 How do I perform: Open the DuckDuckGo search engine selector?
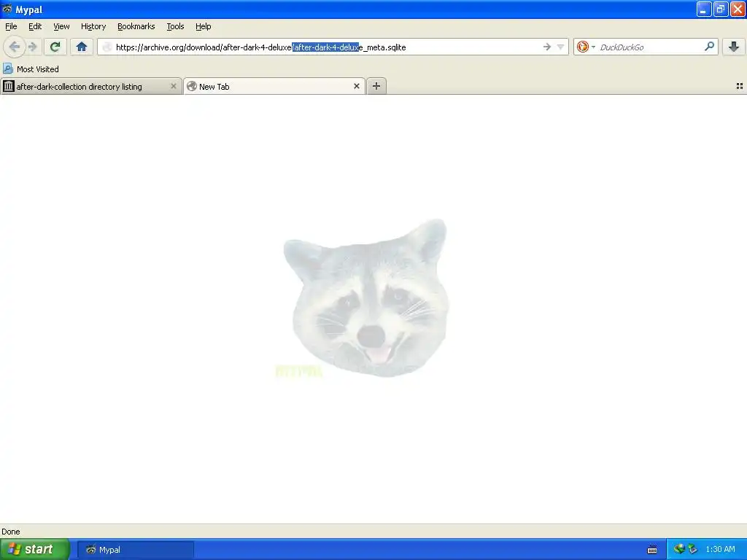coord(586,47)
